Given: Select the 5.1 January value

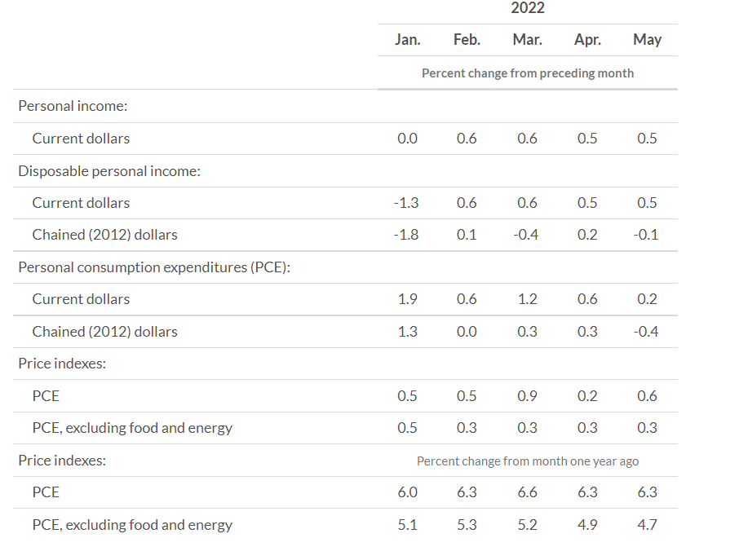Looking at the screenshot, I should coord(407,525).
